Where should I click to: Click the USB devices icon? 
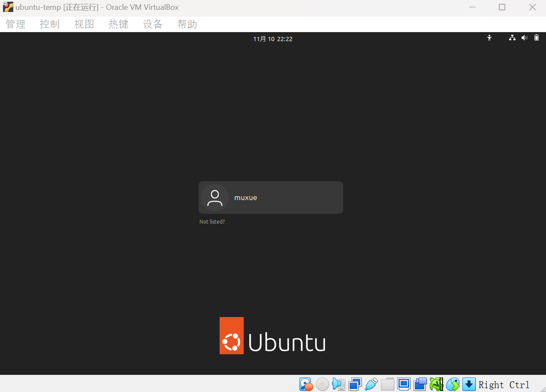click(x=371, y=384)
